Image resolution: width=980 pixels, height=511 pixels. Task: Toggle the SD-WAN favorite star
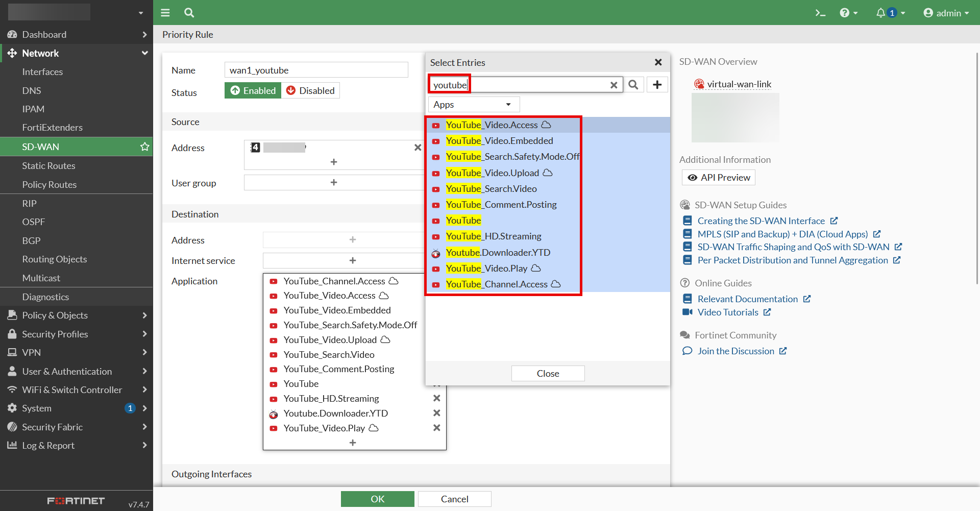[144, 147]
